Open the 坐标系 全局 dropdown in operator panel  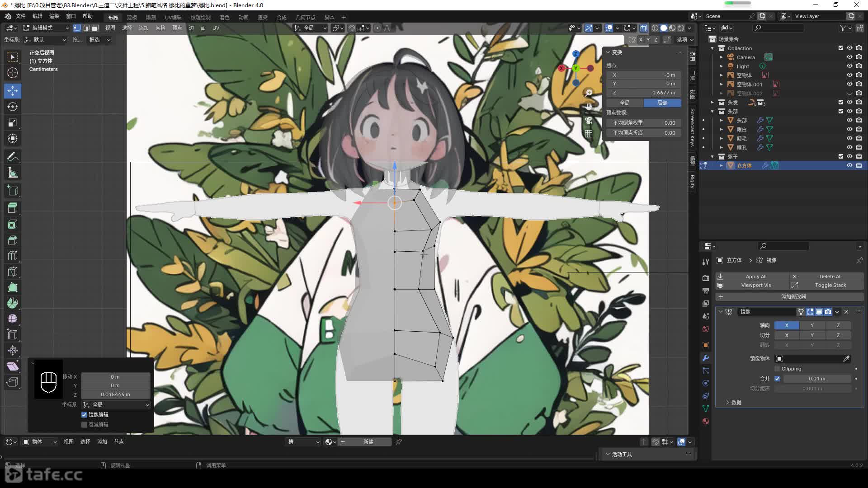tap(116, 405)
